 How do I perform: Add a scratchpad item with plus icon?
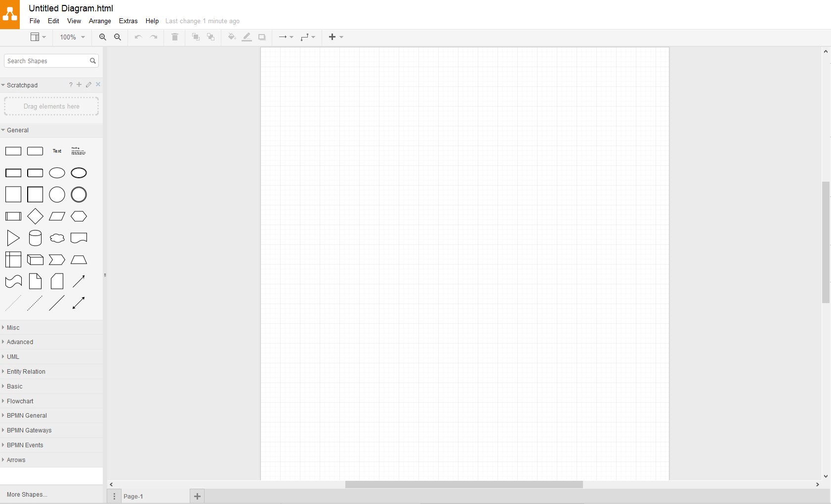[79, 84]
